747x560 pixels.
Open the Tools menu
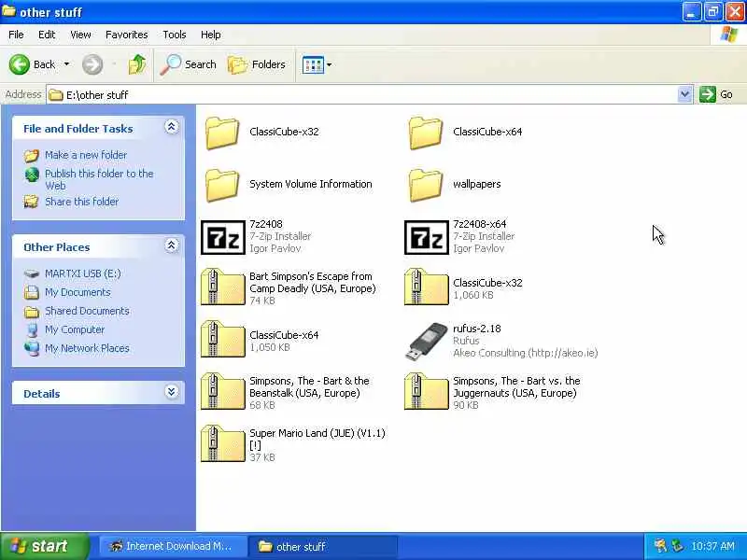[x=175, y=35]
